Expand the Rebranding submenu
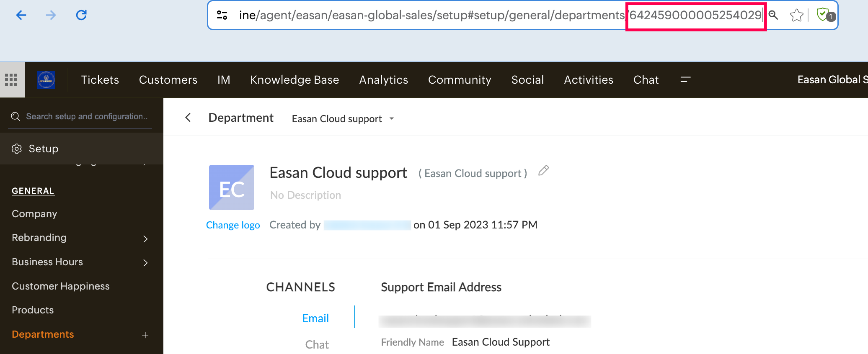868x354 pixels. pos(145,239)
